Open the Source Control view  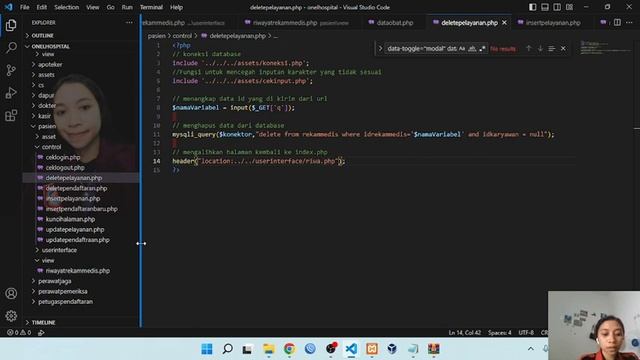tap(11, 70)
